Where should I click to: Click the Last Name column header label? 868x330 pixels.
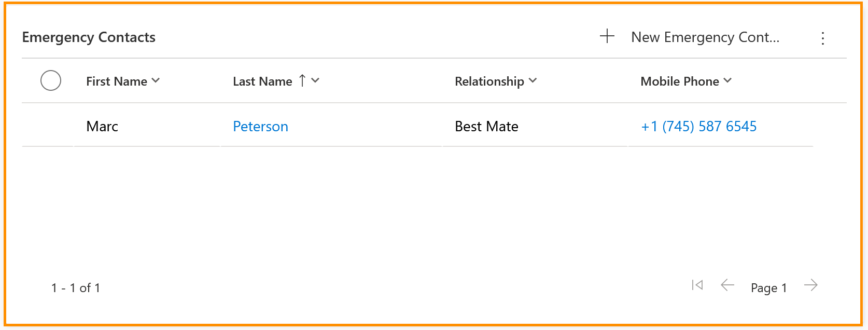[x=262, y=81]
